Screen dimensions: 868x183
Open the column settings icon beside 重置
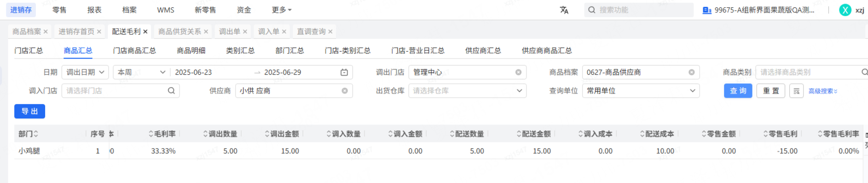(x=796, y=91)
